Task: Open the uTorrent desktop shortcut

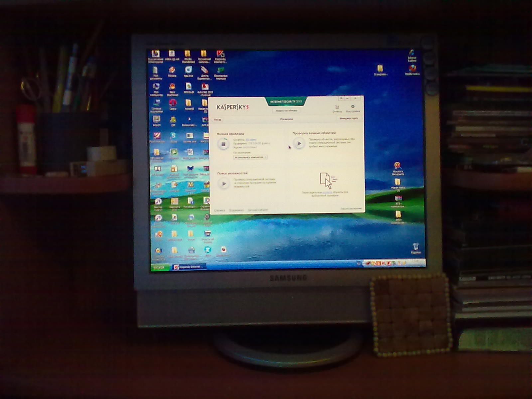Action: point(174,153)
